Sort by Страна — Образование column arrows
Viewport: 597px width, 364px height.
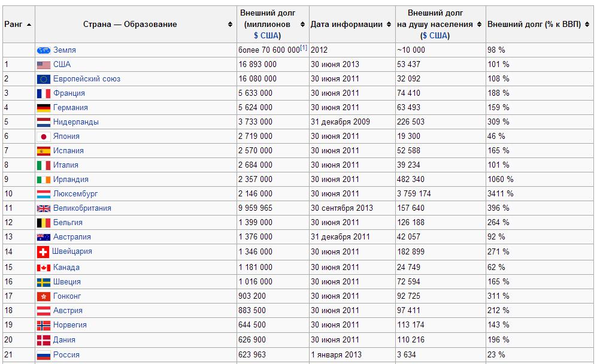231,25
